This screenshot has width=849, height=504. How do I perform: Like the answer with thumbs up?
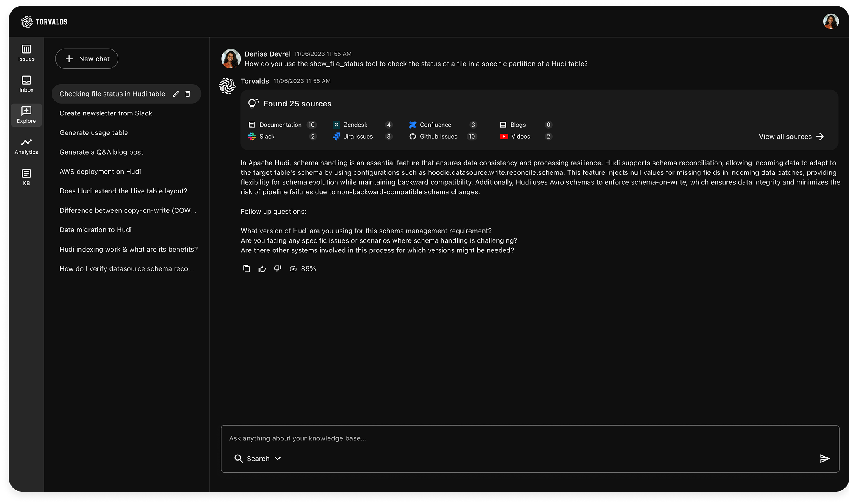point(262,269)
